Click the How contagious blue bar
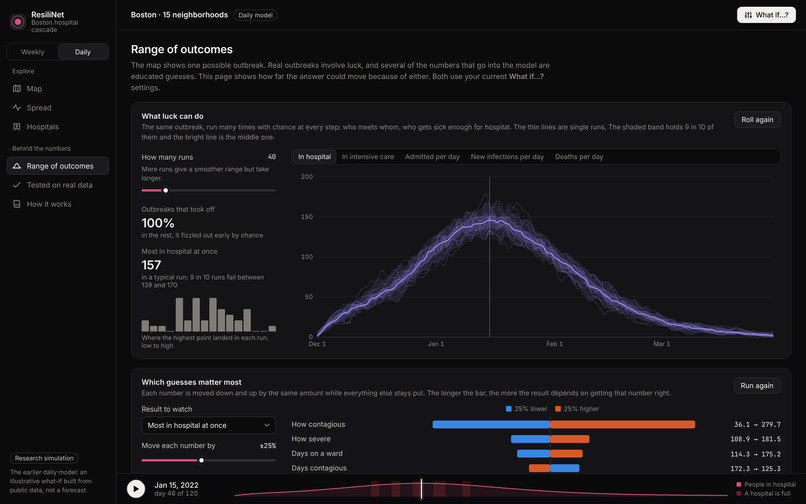The width and height of the screenshot is (806, 504). 491,424
